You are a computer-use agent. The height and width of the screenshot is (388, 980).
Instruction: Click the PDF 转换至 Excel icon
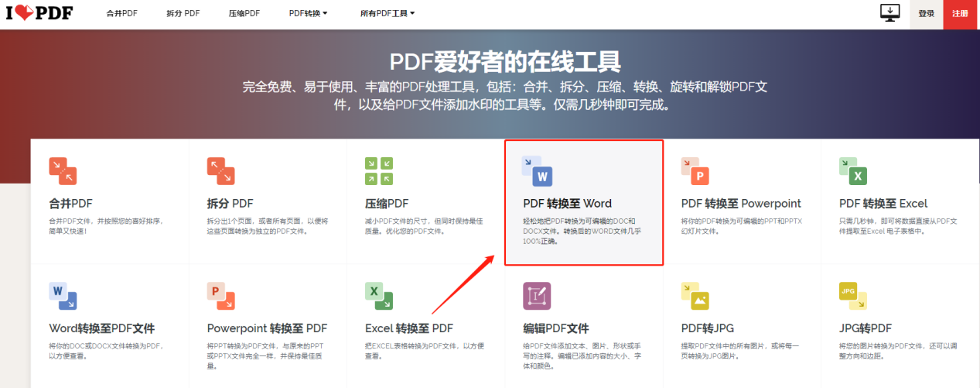click(x=853, y=170)
